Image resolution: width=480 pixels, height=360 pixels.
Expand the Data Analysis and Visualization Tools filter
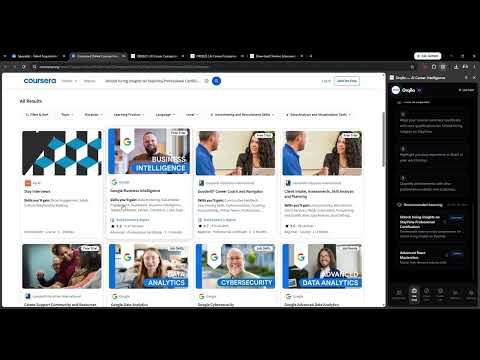tap(318, 114)
